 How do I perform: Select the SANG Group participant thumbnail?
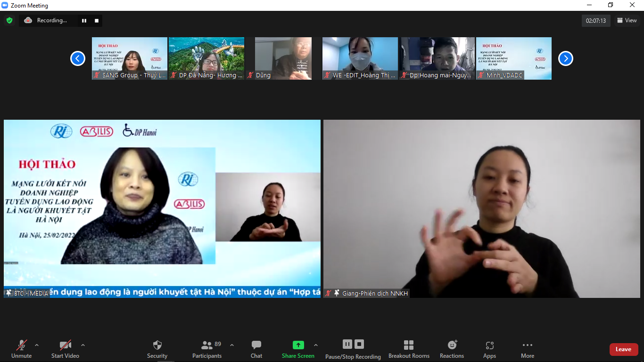coord(130,58)
